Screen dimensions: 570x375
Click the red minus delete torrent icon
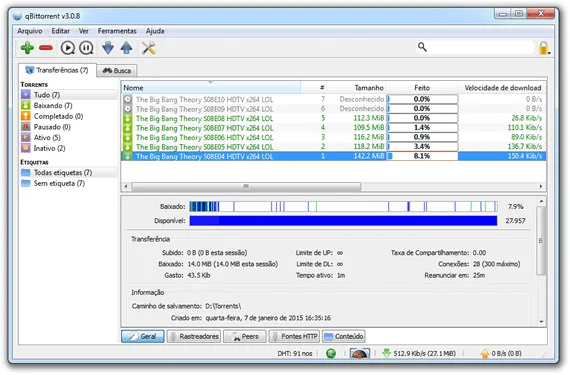click(46, 48)
